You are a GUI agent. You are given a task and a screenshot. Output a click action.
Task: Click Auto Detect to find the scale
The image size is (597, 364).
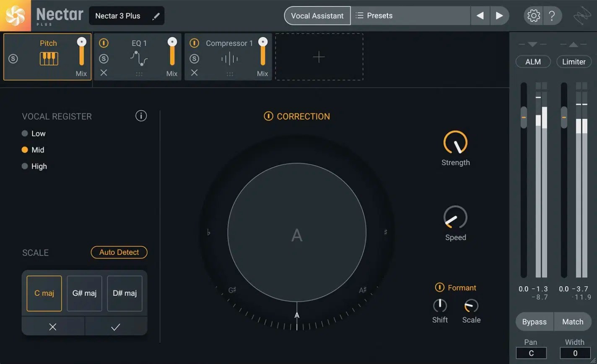click(x=119, y=252)
